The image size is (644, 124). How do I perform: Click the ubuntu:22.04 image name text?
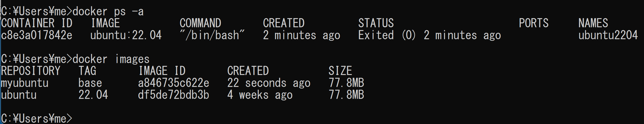pos(126,35)
